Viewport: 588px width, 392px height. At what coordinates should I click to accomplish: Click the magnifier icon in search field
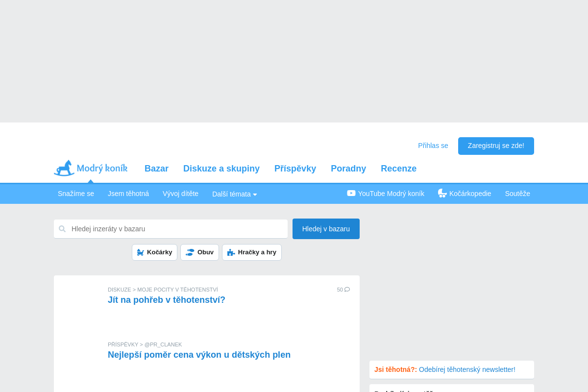(x=62, y=229)
